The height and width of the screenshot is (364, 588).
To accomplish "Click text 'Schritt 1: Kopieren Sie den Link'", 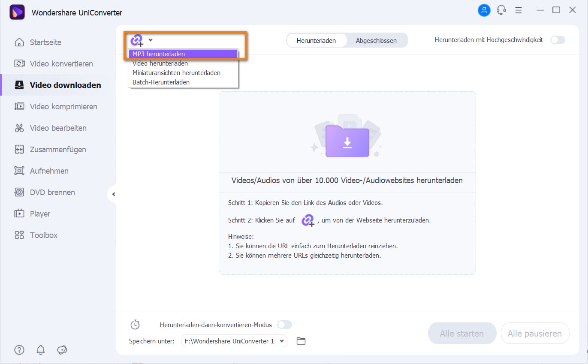I will pos(305,202).
